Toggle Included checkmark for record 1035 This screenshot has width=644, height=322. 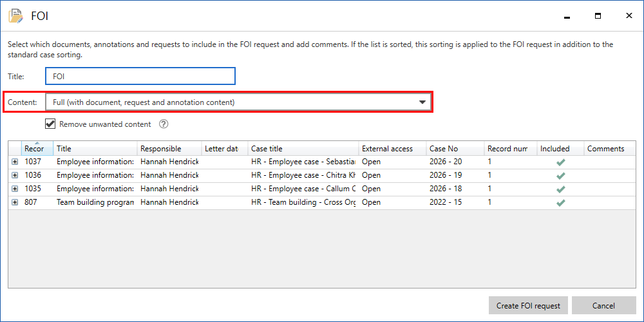560,189
